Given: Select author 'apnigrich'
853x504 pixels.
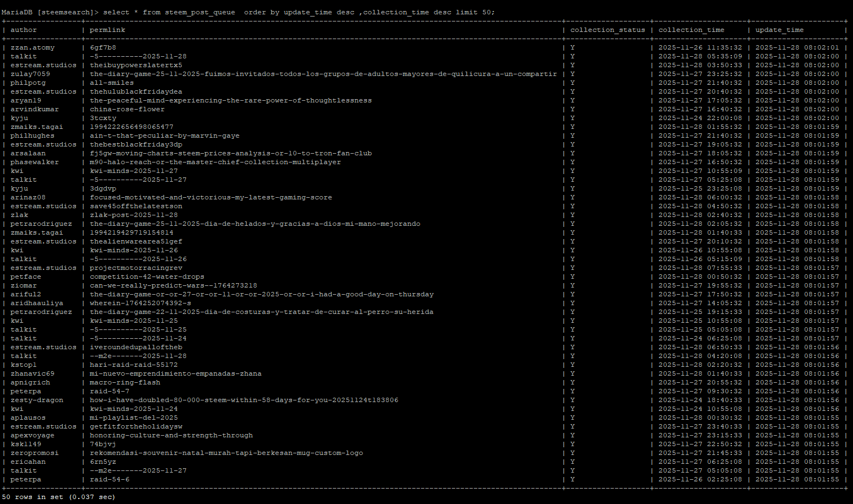Looking at the screenshot, I should [x=30, y=382].
